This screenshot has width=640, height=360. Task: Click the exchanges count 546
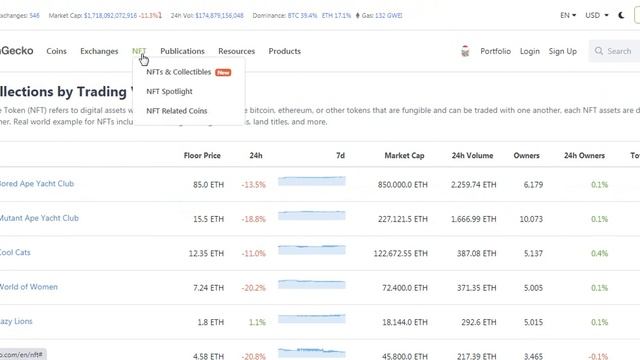tap(34, 16)
